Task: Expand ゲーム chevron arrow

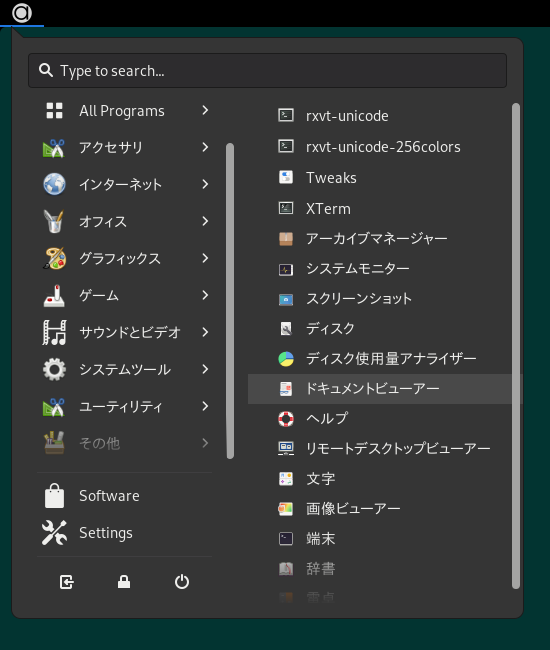Action: click(205, 295)
